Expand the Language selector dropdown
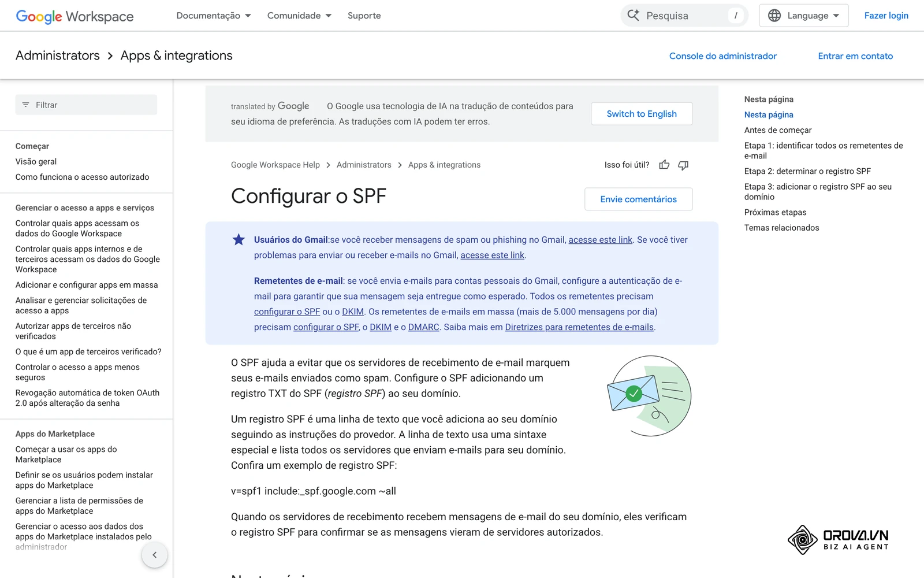This screenshot has width=924, height=578. click(x=804, y=16)
